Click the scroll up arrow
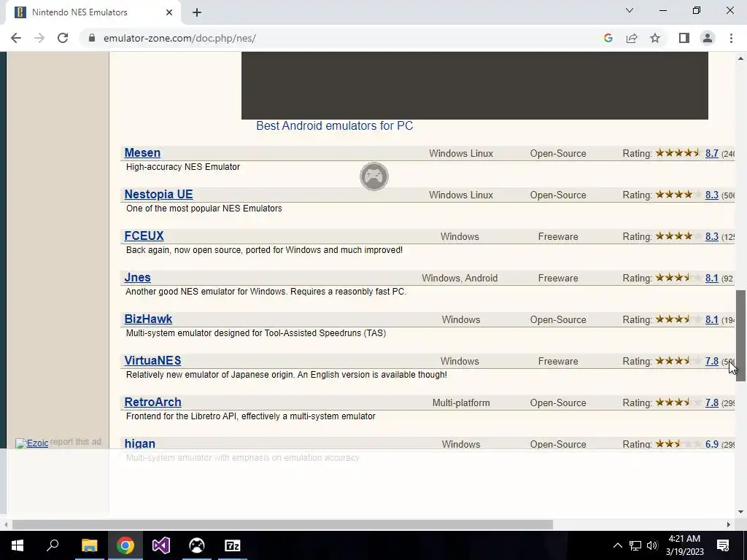Screen dimensions: 747x560 740,58
